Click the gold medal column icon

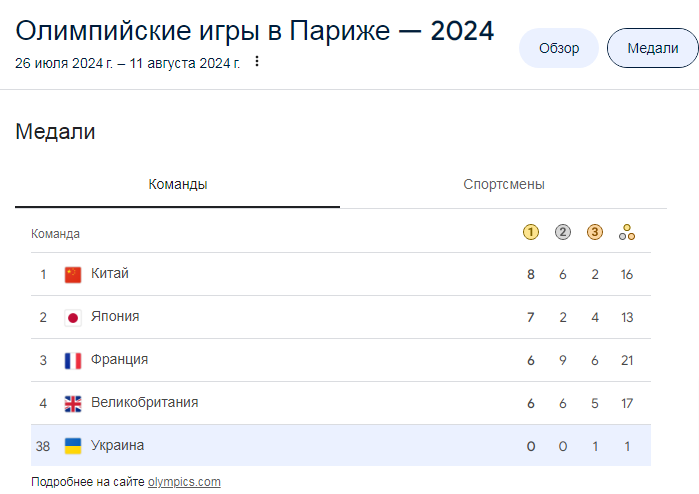(530, 232)
